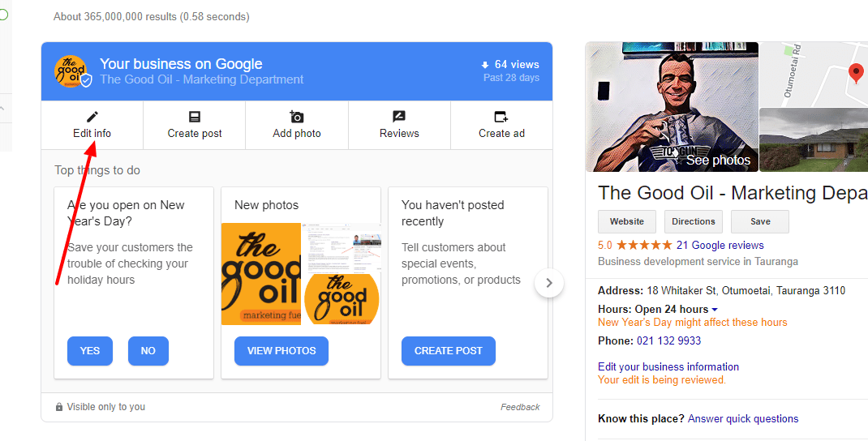
Task: Open the Reviews icon
Action: [x=399, y=117]
